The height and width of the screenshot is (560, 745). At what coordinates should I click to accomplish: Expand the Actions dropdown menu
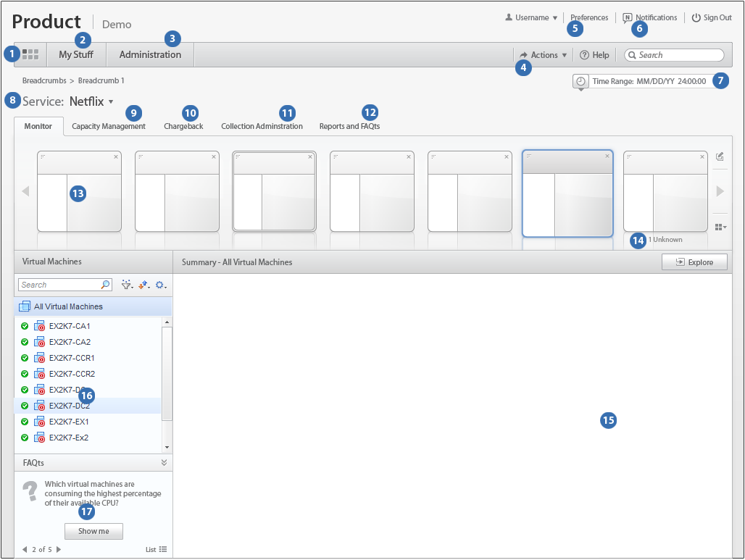coord(544,55)
